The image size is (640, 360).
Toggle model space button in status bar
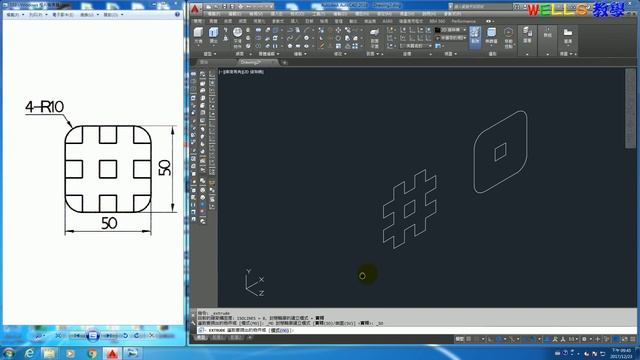point(460,339)
